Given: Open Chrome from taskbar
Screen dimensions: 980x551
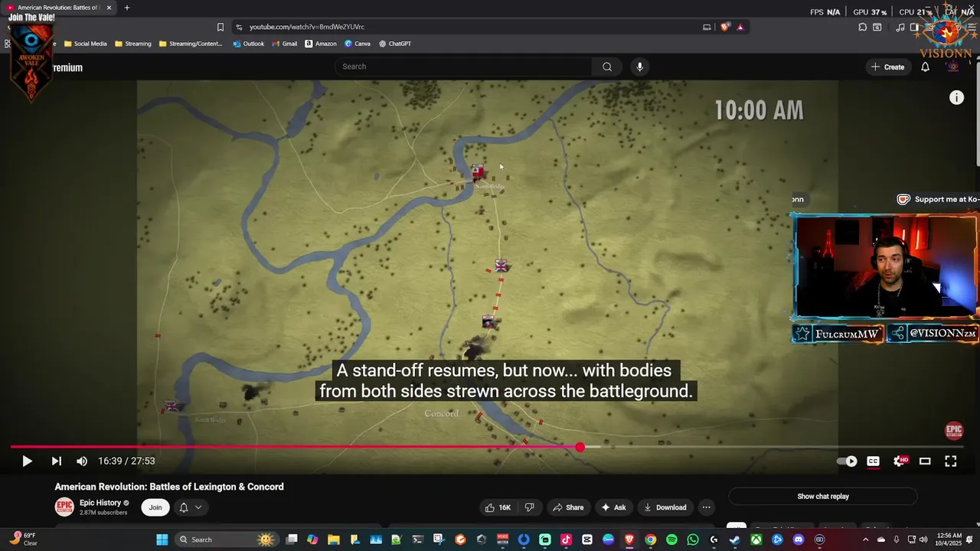Looking at the screenshot, I should (650, 540).
